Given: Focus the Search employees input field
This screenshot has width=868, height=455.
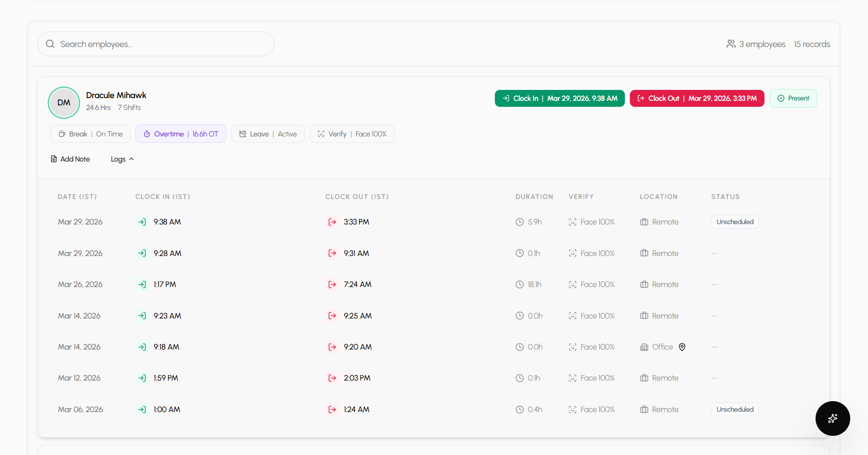Looking at the screenshot, I should [x=164, y=44].
